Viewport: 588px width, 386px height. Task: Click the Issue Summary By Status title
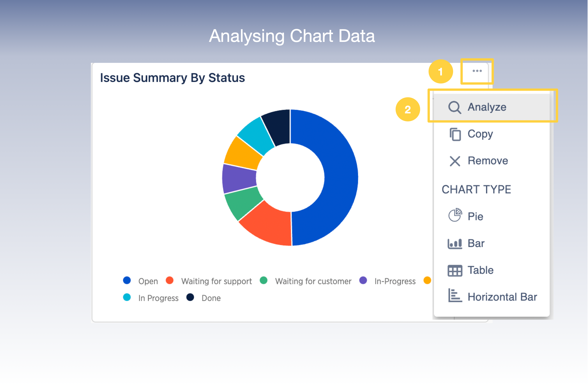point(172,78)
